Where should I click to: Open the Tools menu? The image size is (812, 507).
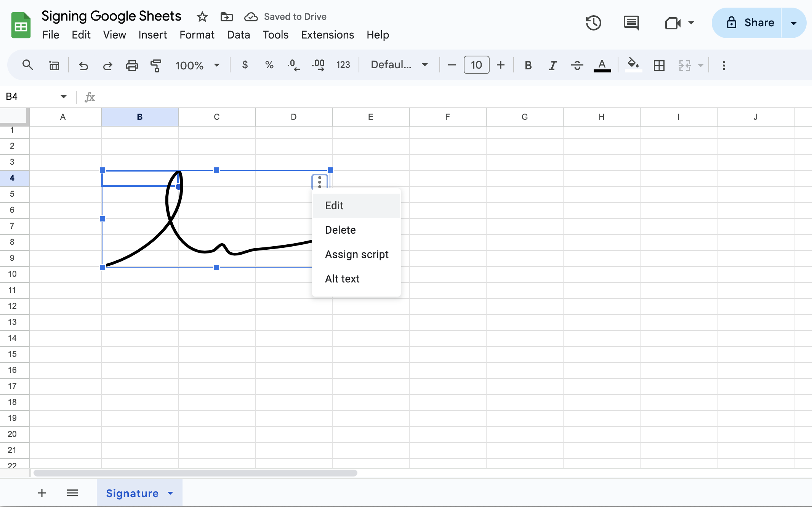coord(275,35)
